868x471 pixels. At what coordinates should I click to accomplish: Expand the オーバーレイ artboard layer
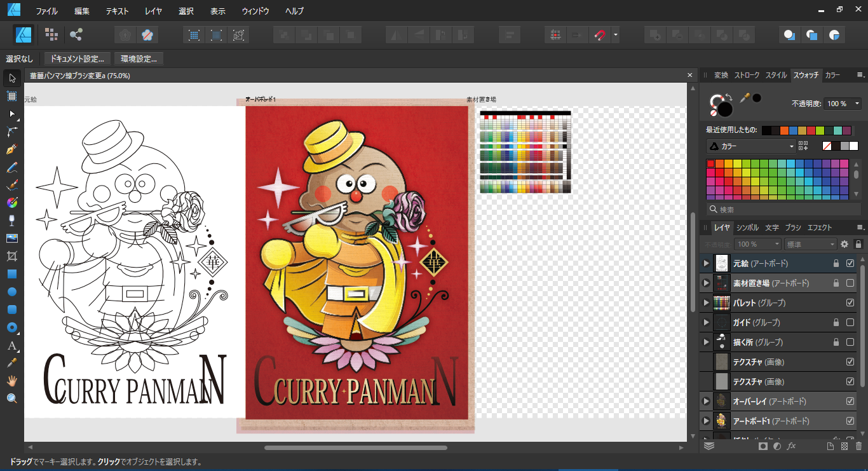[705, 401]
